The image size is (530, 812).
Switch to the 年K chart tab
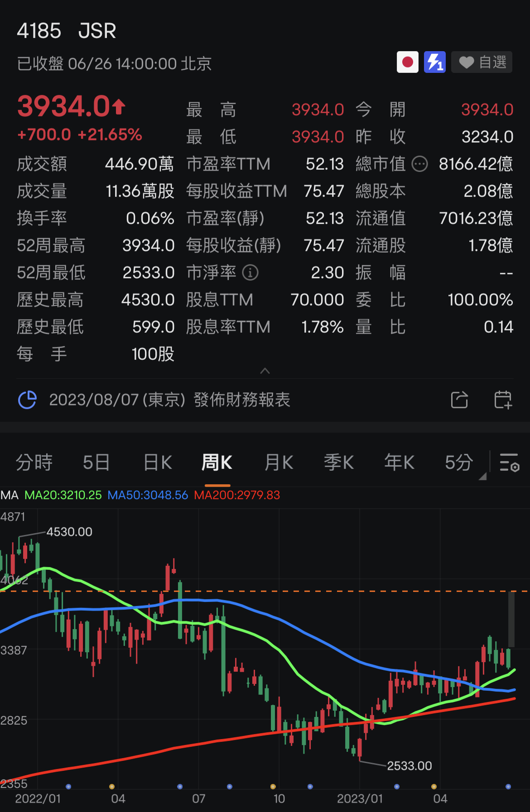tap(399, 463)
